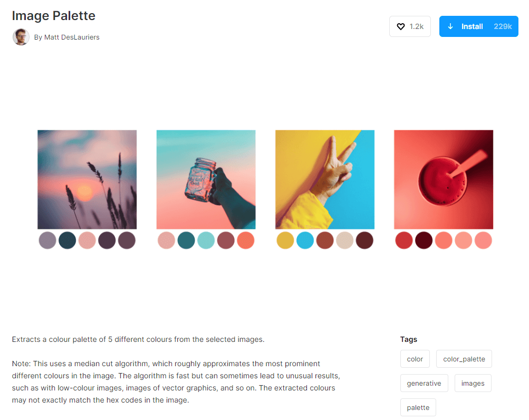Select the color_palette tag
Screen dimensions: 529x420
coord(464,359)
